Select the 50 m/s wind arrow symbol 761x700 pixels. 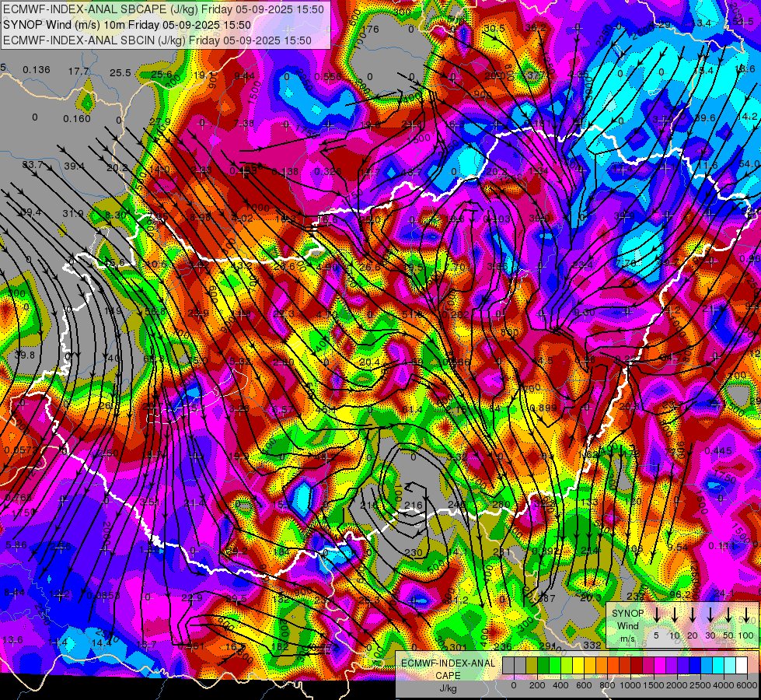tap(728, 614)
